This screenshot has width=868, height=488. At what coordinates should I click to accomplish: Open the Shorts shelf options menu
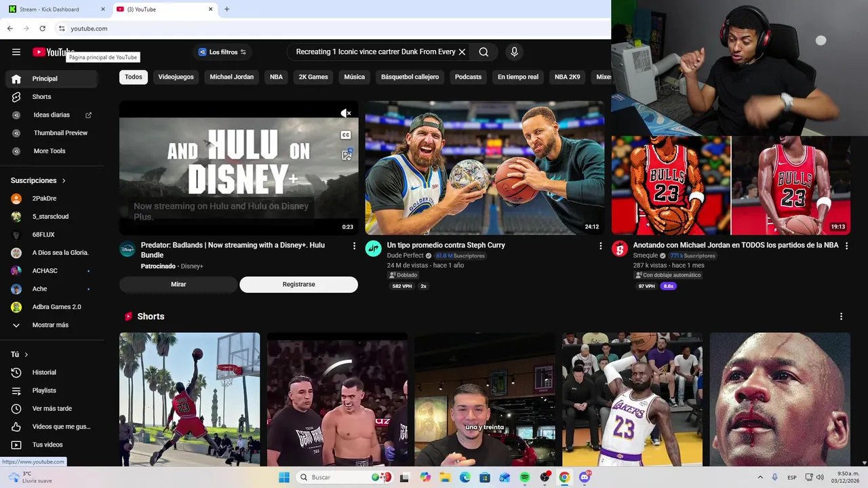pos(841,317)
